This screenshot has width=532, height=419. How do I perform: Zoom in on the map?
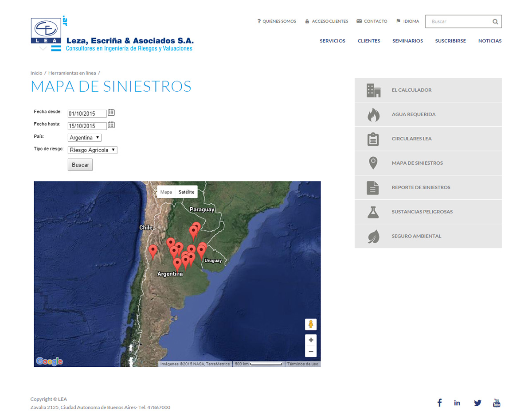(311, 340)
